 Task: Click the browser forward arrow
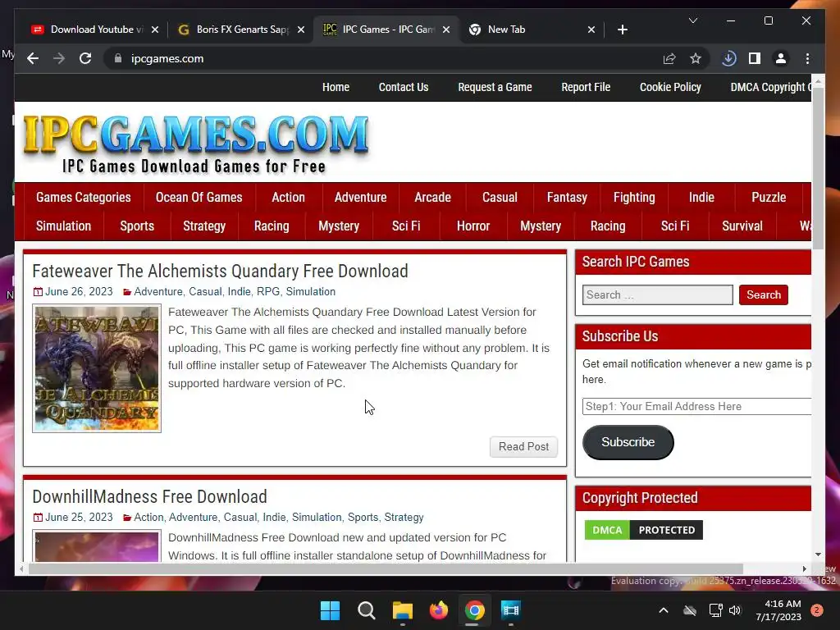point(59,58)
